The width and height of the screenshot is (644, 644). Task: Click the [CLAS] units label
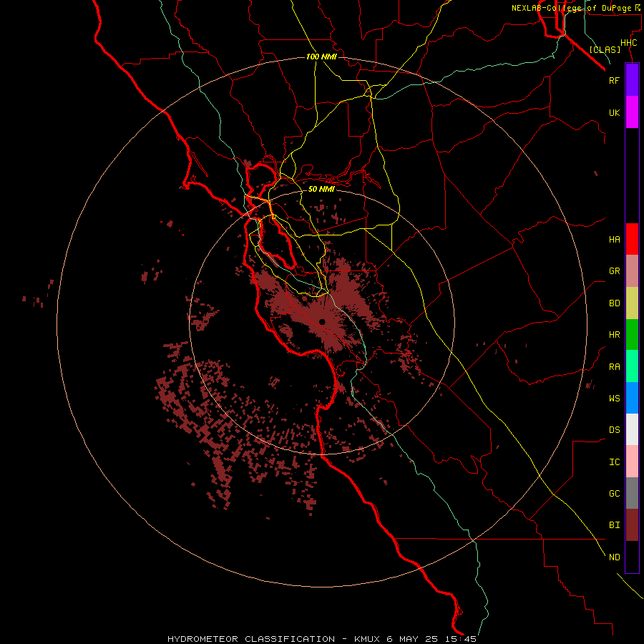pyautogui.click(x=605, y=49)
